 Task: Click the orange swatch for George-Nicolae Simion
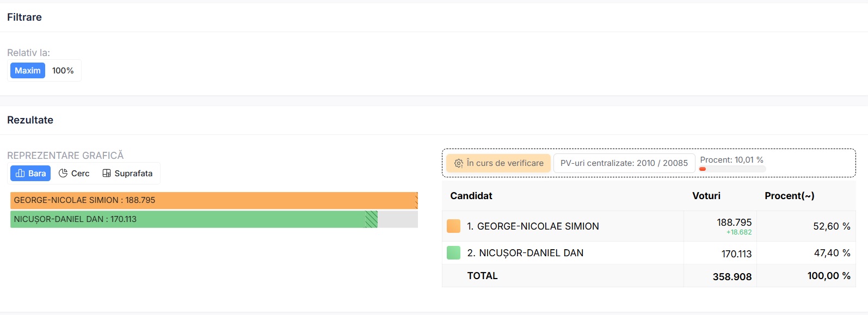point(453,226)
